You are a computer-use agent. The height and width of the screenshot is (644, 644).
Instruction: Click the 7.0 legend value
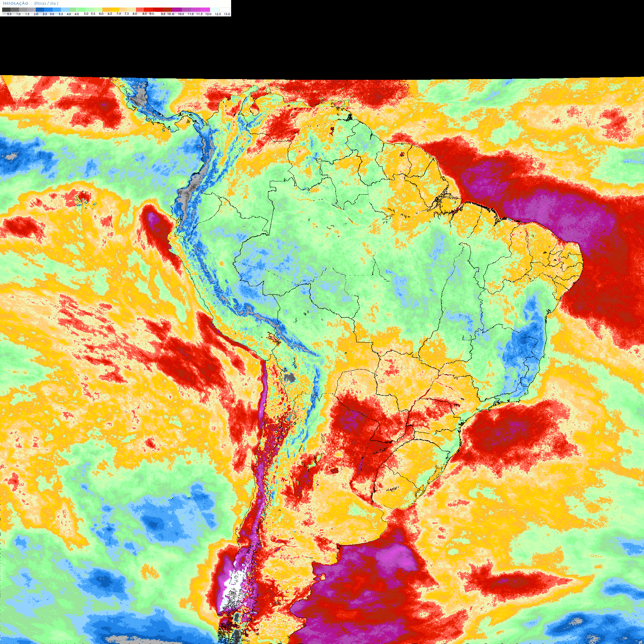[119, 14]
